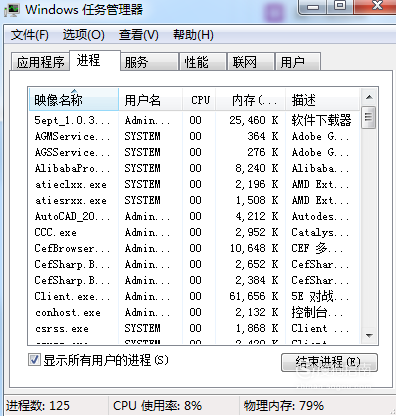Screen dimensions: 396x416
Task: Click the Catalys... description cell
Action: coord(320,232)
